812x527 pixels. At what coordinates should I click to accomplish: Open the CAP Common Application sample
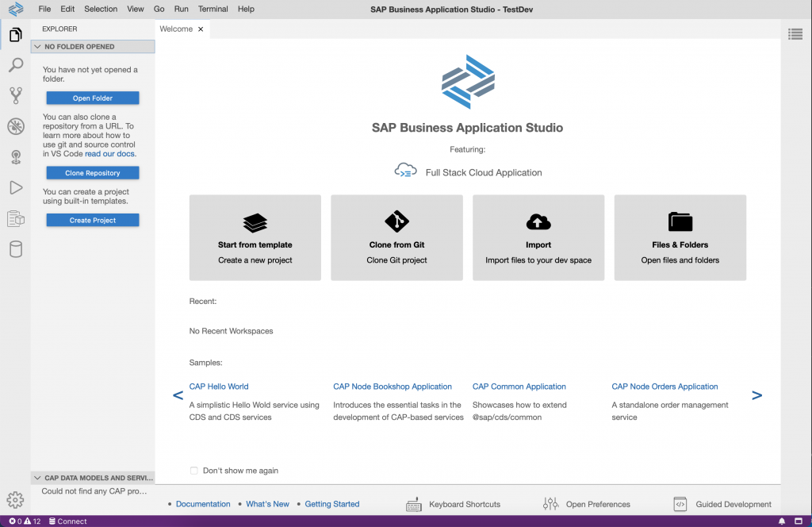(x=519, y=387)
